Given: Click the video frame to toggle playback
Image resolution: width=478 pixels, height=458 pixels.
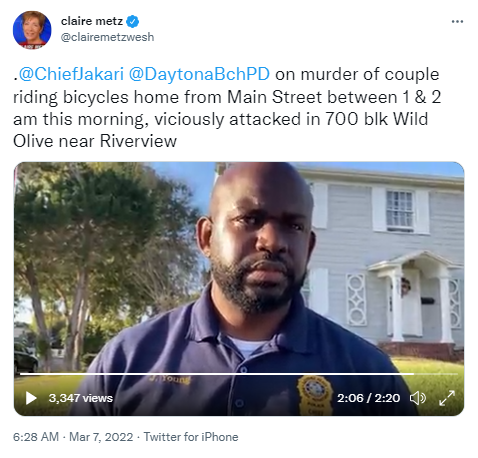Looking at the screenshot, I should tap(239, 267).
